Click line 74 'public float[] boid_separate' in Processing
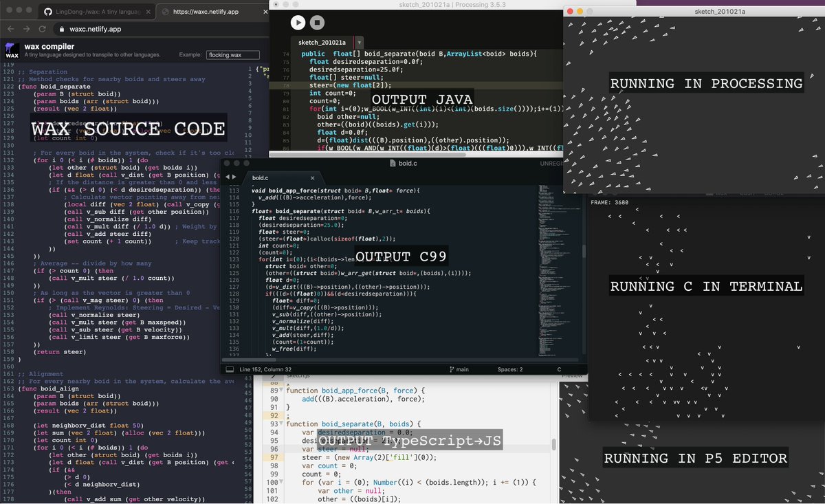The height and width of the screenshot is (504, 825). [x=418, y=54]
